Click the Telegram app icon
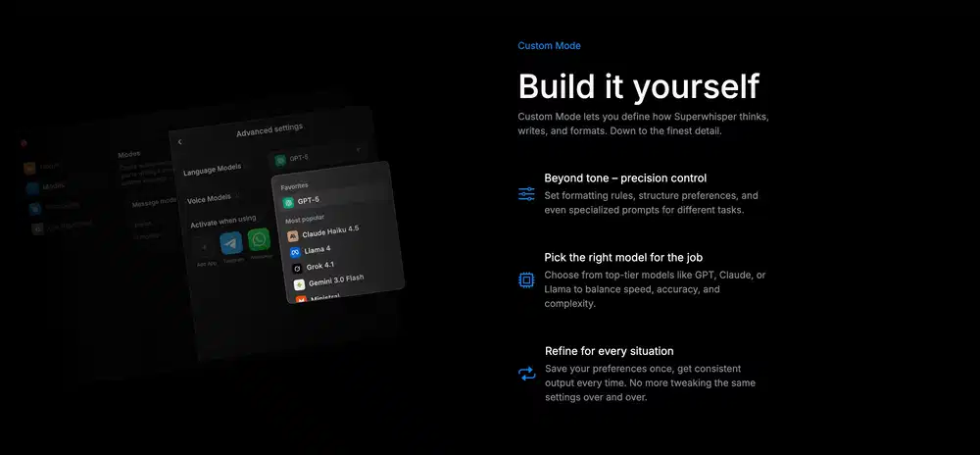980x455 pixels. tap(231, 243)
